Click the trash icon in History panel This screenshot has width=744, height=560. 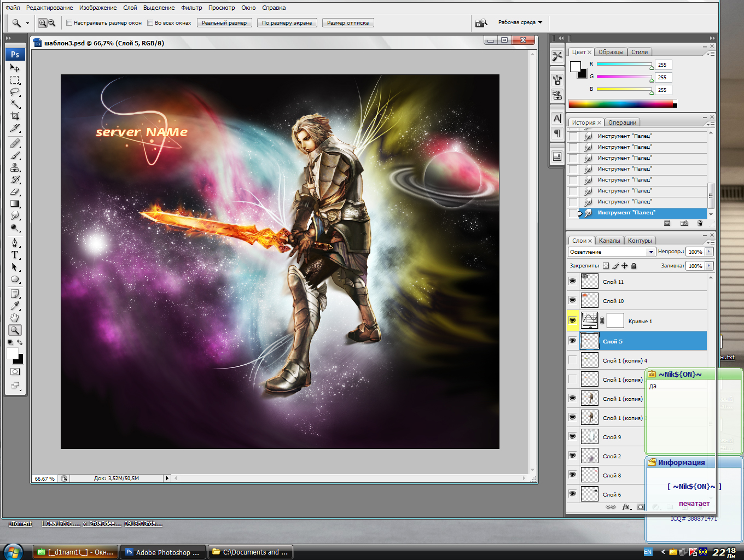coord(700,223)
